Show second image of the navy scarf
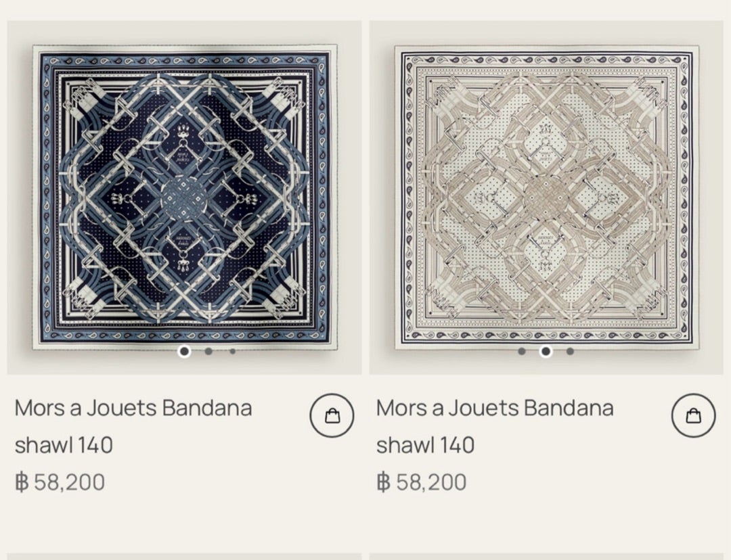This screenshot has width=731, height=560. pos(208,351)
